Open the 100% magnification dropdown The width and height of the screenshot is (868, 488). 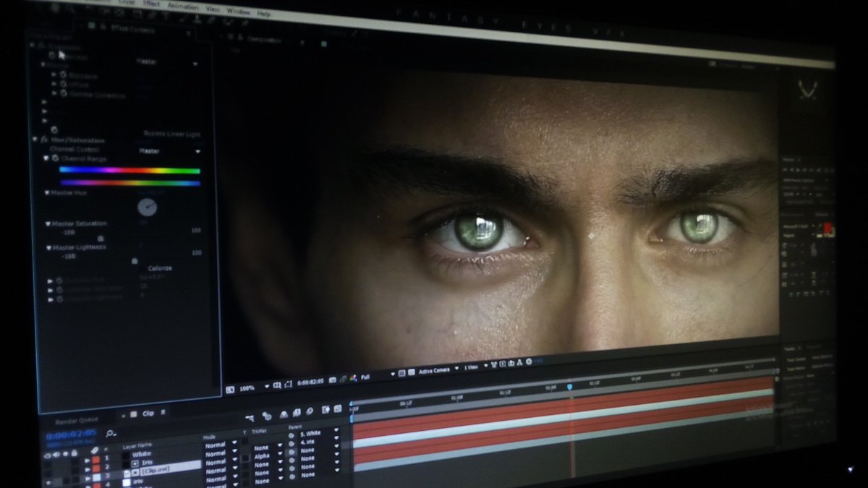coord(253,388)
